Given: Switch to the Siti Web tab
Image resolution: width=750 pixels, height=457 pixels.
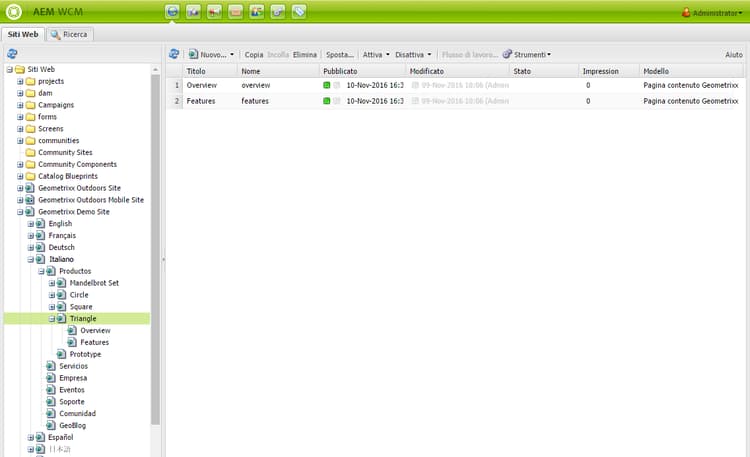Looking at the screenshot, I should (x=23, y=34).
